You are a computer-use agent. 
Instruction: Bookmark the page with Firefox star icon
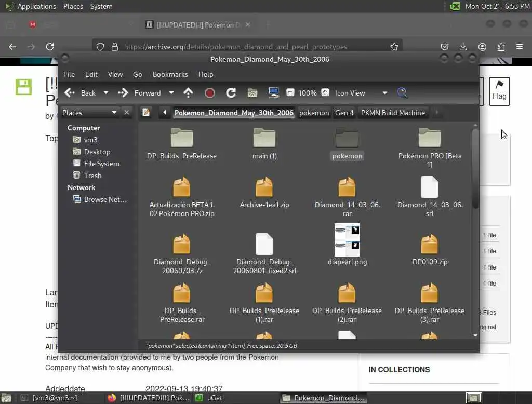click(394, 46)
